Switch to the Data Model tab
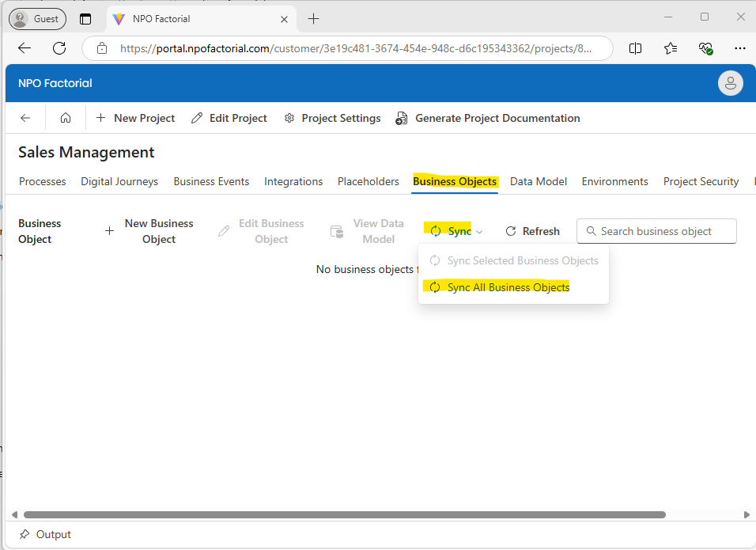This screenshot has height=550, width=756. [538, 181]
